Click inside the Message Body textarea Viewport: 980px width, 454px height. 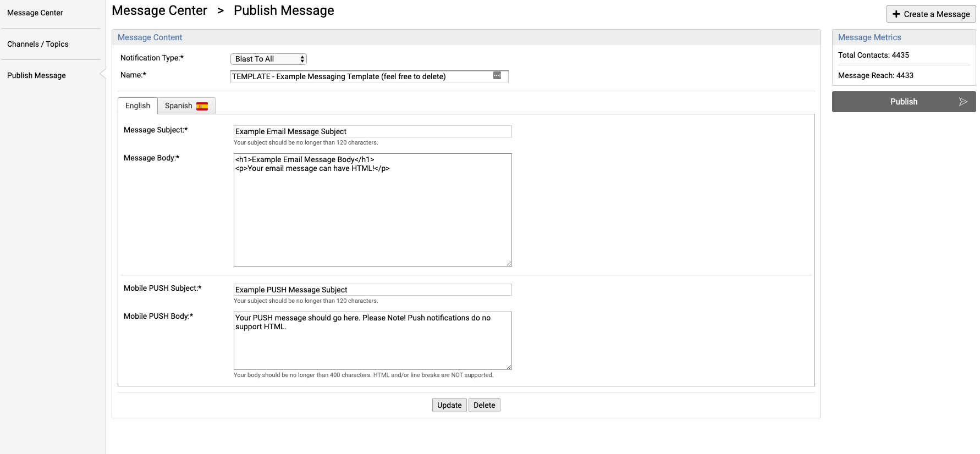372,210
